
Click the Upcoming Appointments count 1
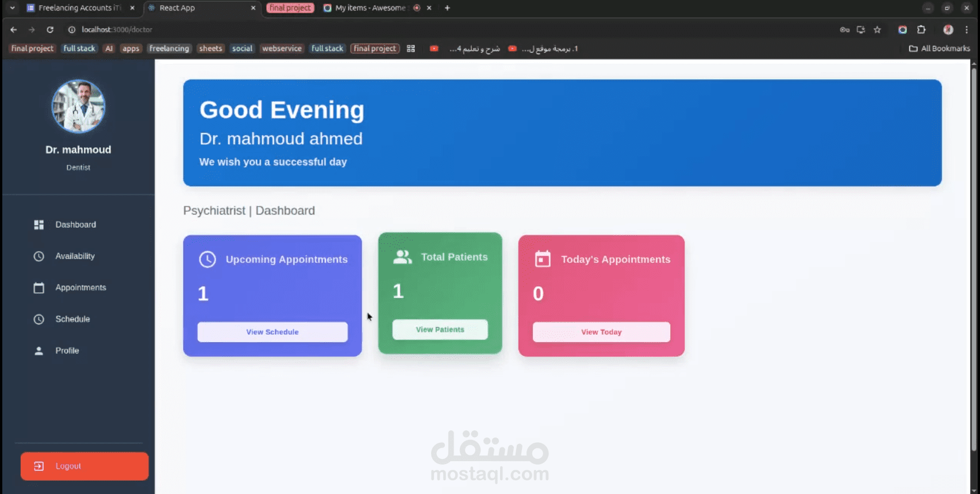coord(203,294)
